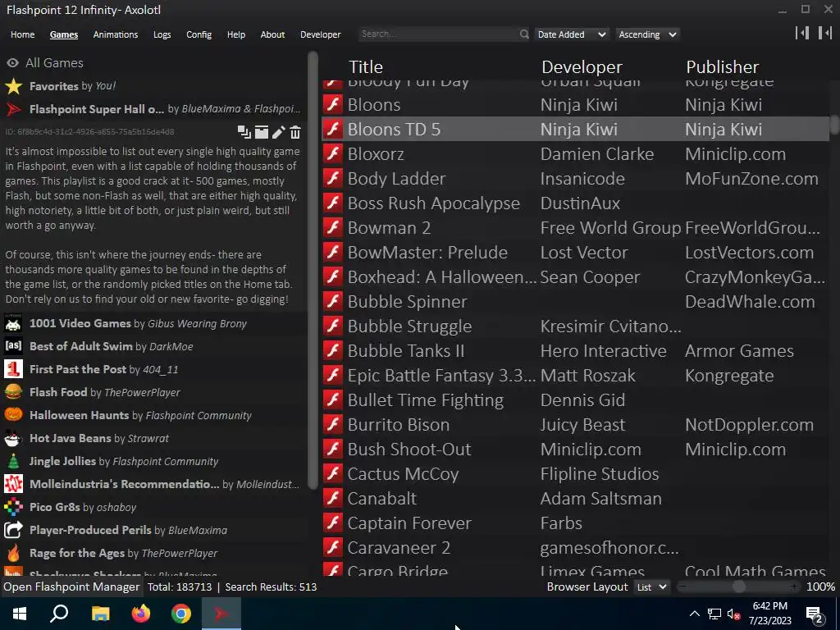Show hidden system tray icons chevron

[694, 614]
